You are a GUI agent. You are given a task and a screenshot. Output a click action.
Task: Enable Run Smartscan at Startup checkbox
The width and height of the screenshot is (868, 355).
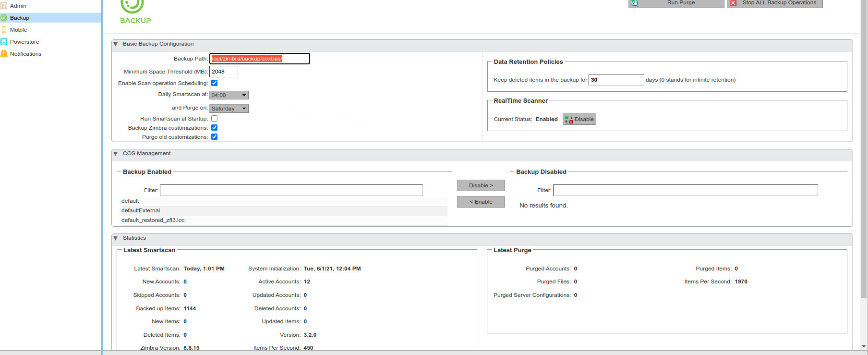click(x=215, y=118)
